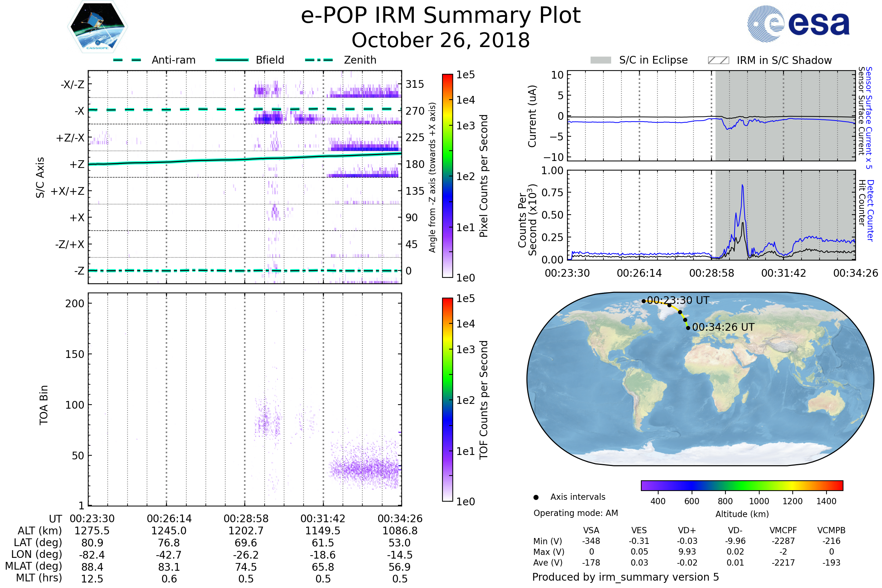Click the Produced by irm_summary version 5 text

coord(625,577)
